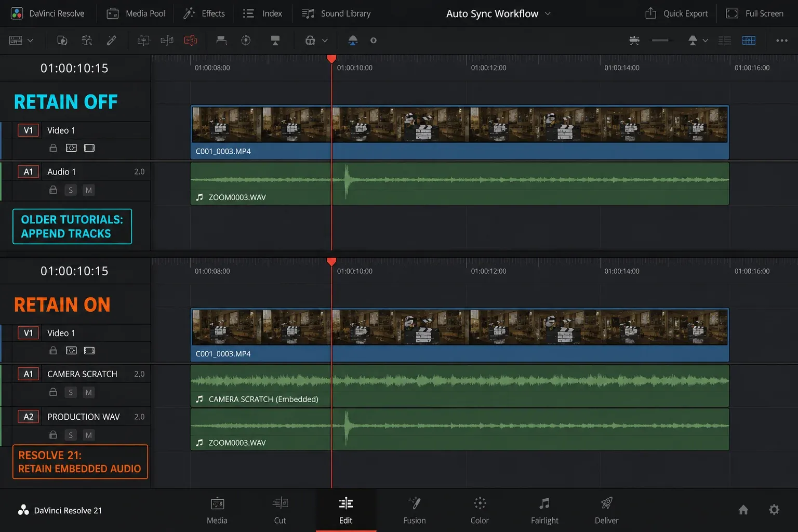This screenshot has height=532, width=798.
Task: Click the detail zoom icon
Action: [634, 41]
